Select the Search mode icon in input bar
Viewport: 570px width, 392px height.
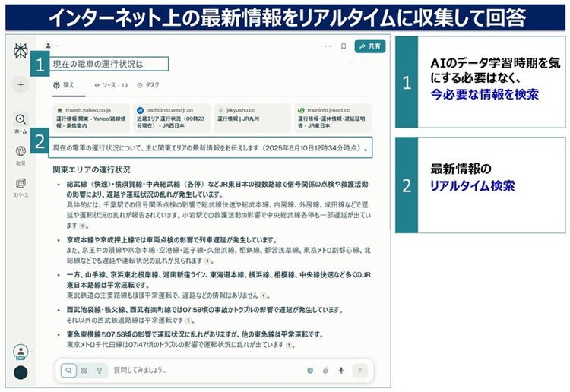[x=68, y=371]
